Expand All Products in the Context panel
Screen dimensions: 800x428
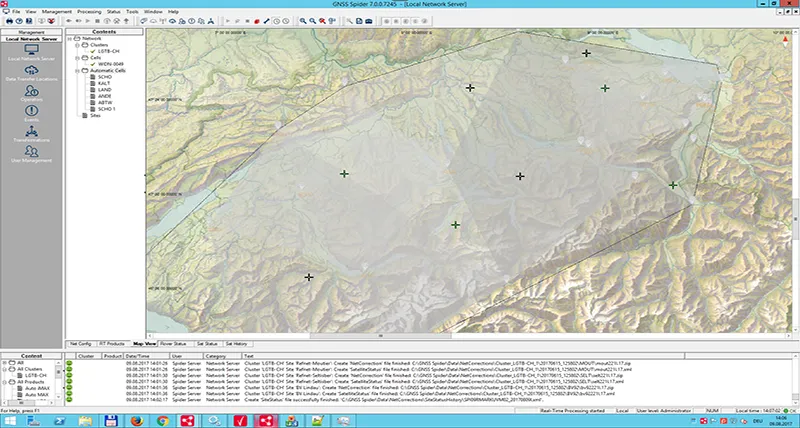click(x=5, y=382)
